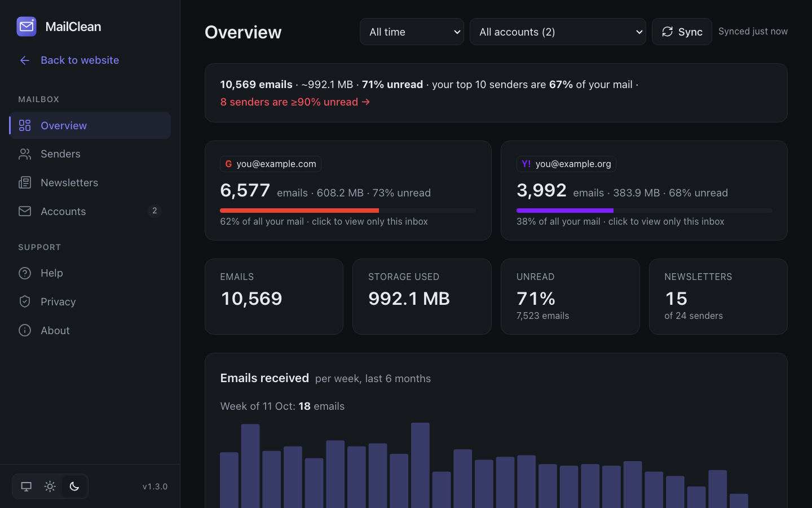Switch to light theme mode

coord(50,487)
